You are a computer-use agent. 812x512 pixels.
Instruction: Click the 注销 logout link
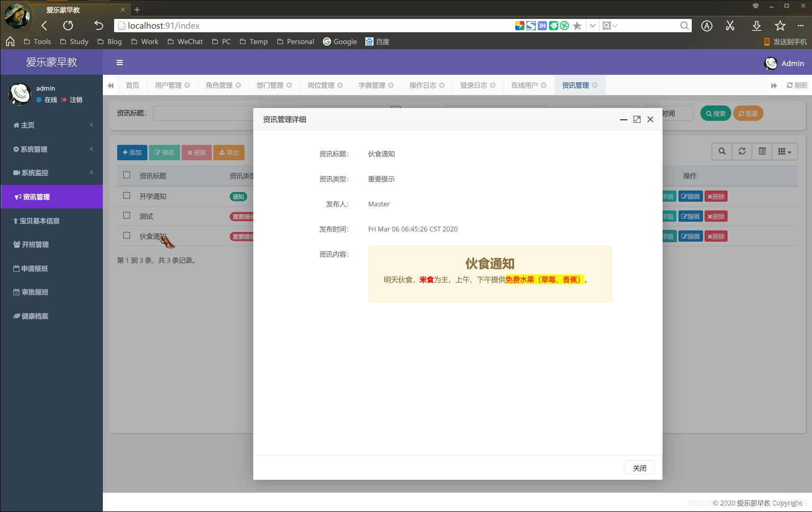72,100
